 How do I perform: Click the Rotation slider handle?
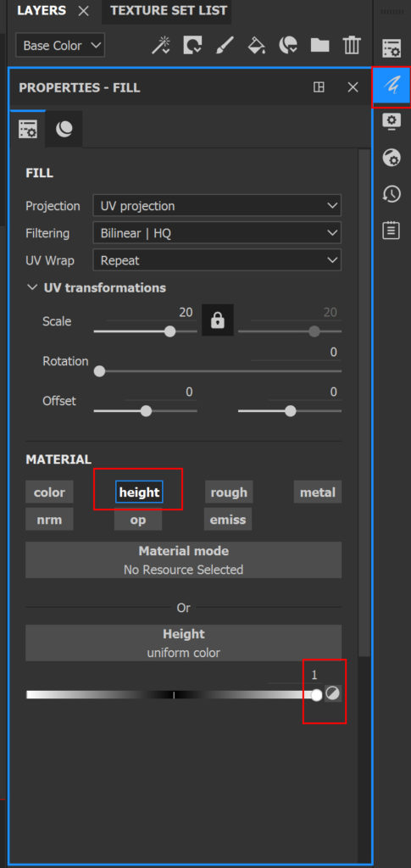pyautogui.click(x=99, y=371)
